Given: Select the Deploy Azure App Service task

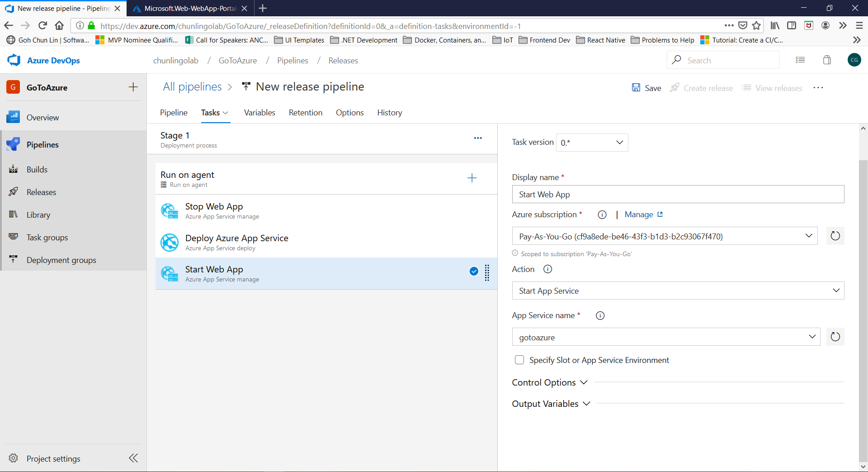Looking at the screenshot, I should [x=326, y=242].
